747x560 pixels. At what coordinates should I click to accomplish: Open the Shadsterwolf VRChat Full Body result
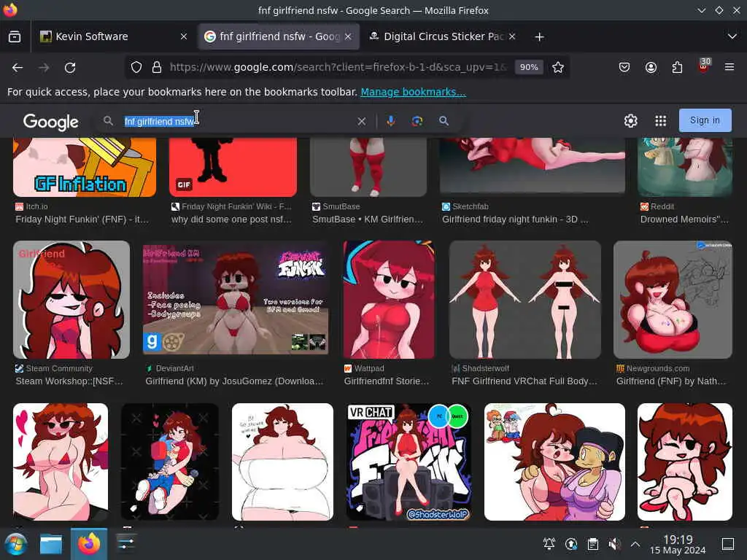[524, 381]
